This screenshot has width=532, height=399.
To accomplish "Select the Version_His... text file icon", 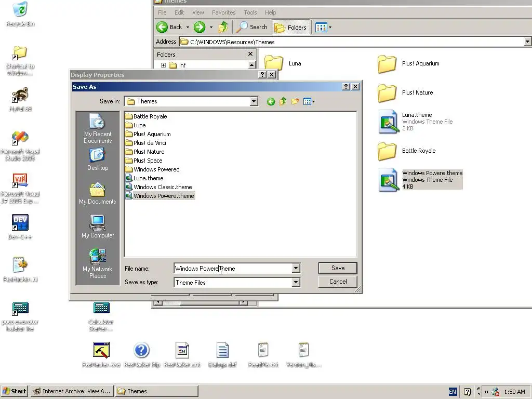I will [x=303, y=354].
